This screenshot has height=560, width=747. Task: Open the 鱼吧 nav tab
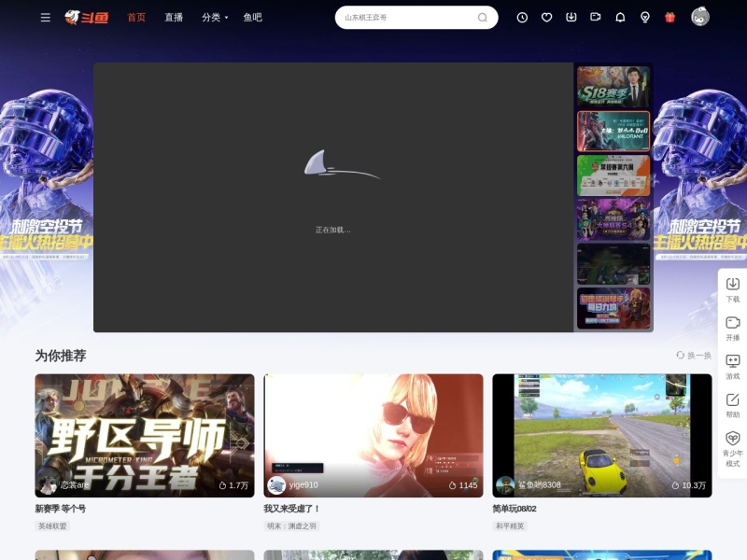252,18
